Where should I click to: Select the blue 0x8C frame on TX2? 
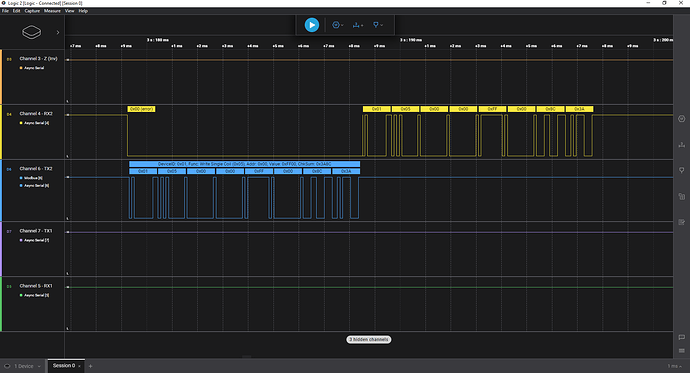click(x=317, y=171)
